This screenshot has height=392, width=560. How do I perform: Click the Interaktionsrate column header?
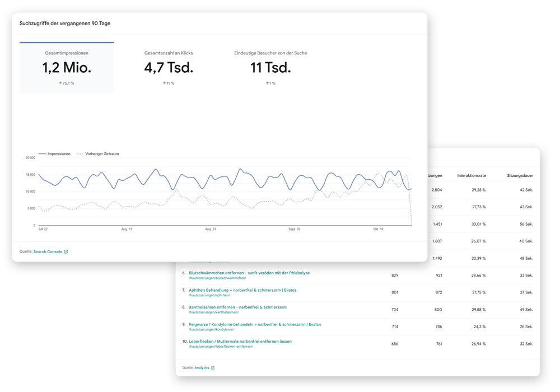point(472,175)
